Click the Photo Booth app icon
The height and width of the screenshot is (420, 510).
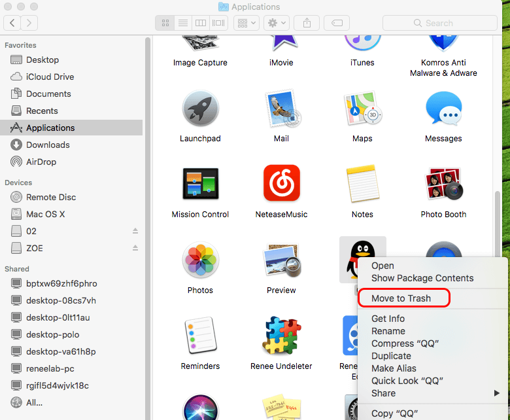pos(443,184)
